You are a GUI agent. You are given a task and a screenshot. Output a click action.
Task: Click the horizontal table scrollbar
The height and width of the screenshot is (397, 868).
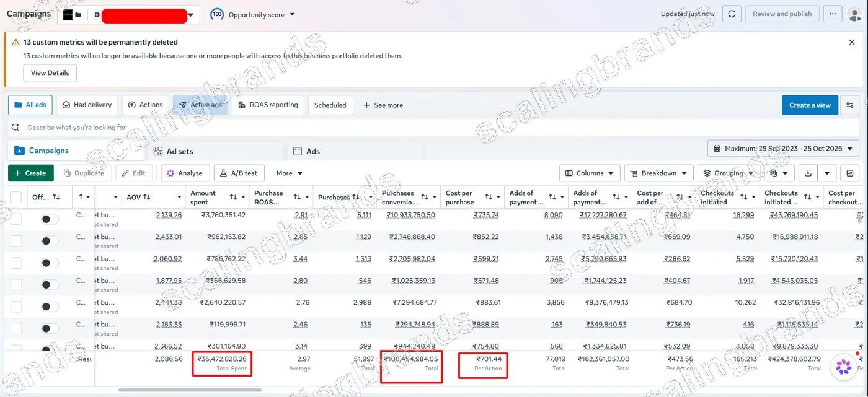[190, 390]
